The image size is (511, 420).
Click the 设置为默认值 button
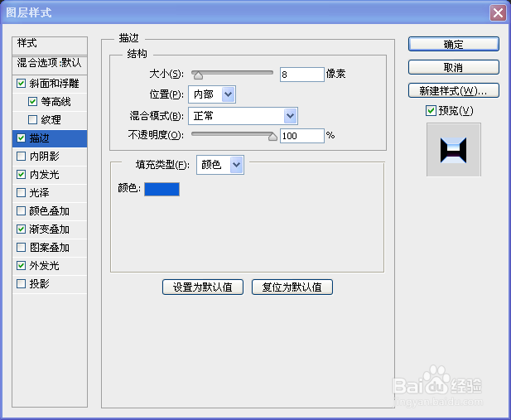point(203,287)
